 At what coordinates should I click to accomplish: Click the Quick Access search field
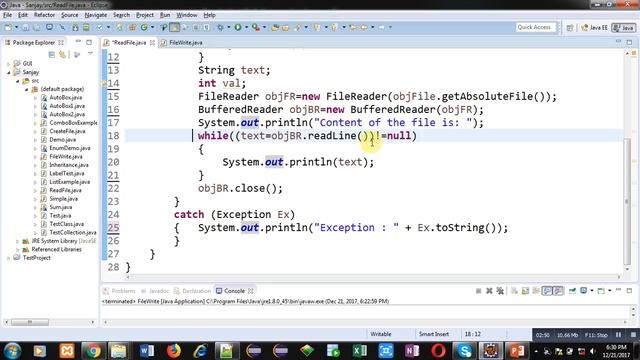tap(536, 27)
